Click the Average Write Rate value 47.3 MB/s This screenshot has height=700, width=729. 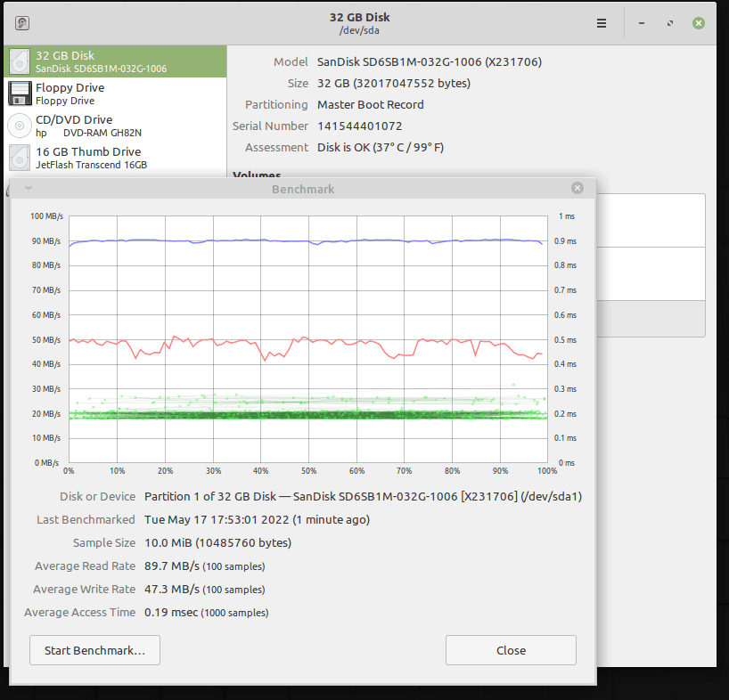(205, 590)
